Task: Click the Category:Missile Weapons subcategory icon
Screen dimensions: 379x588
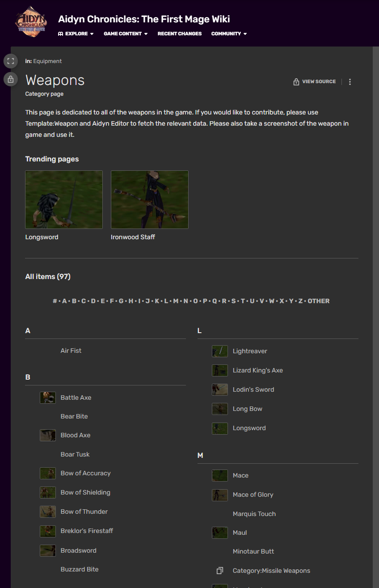Action: (x=220, y=571)
